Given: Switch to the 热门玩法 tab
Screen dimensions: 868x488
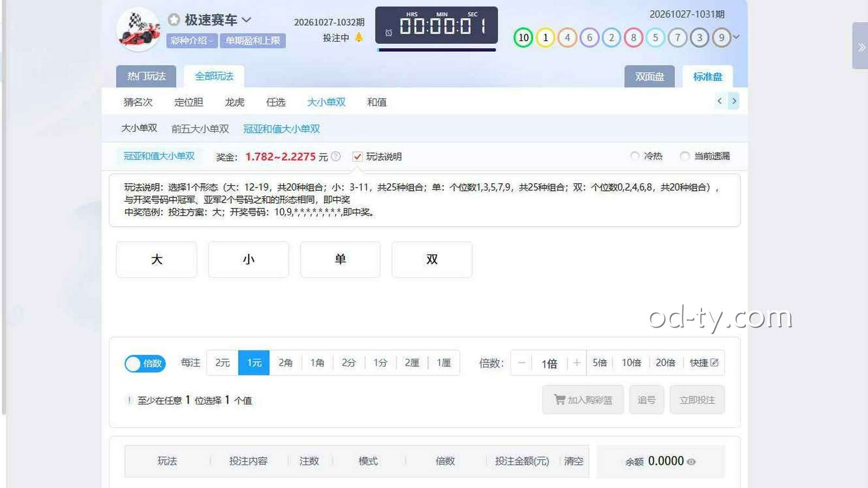Looking at the screenshot, I should tap(146, 76).
